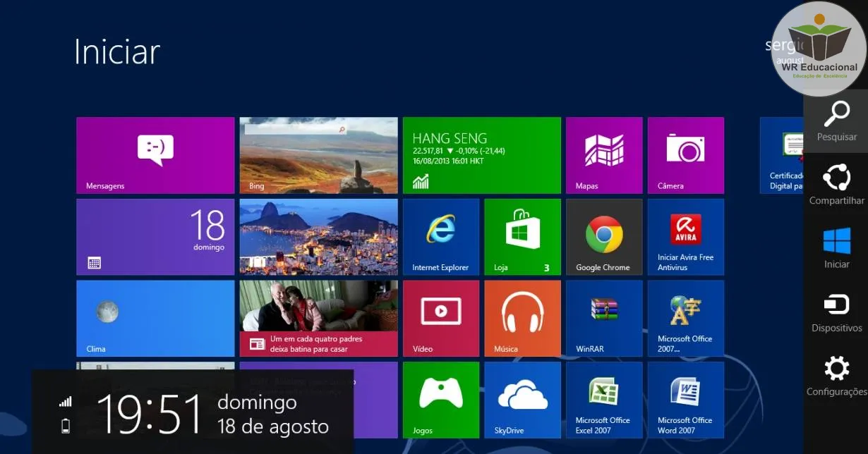Open the Mensagens tile
Screen dimensions: 868x454
(x=155, y=155)
